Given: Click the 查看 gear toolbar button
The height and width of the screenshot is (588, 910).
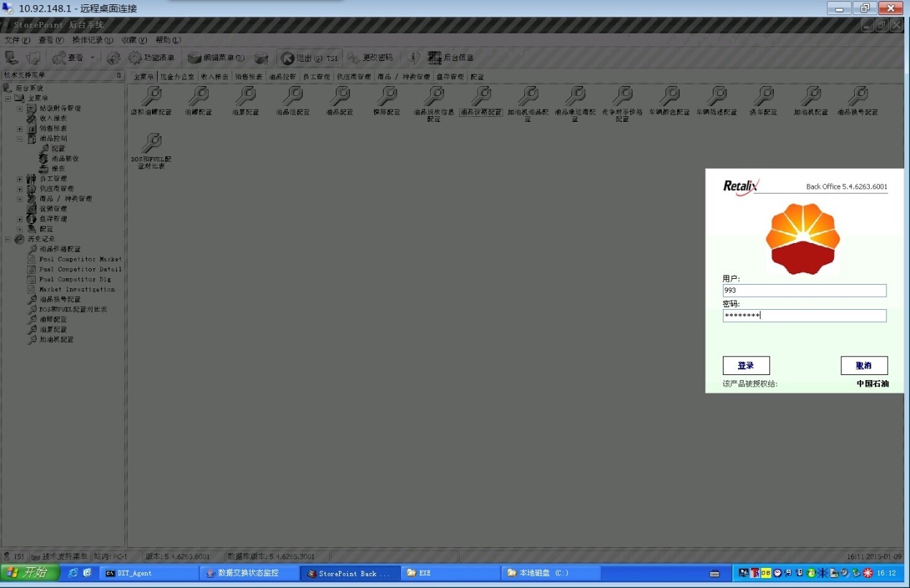Looking at the screenshot, I should [x=67, y=57].
